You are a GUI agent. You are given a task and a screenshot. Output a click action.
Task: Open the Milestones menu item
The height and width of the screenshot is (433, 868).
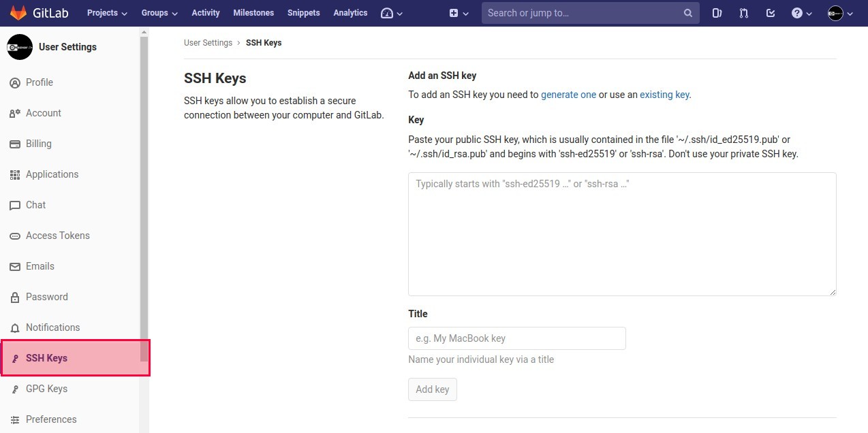click(x=253, y=13)
